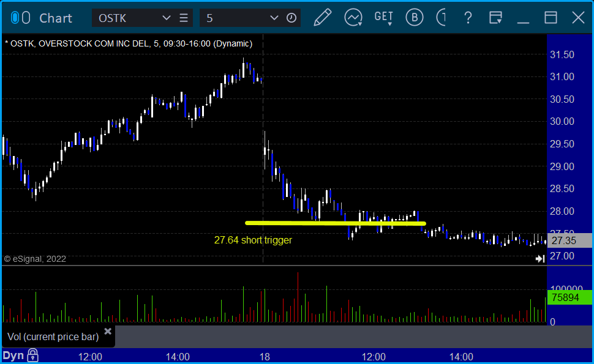The image size is (594, 364).
Task: Click the chart title 'OSTK, OVERSTOCK COM INC DEL'
Action: (80, 43)
